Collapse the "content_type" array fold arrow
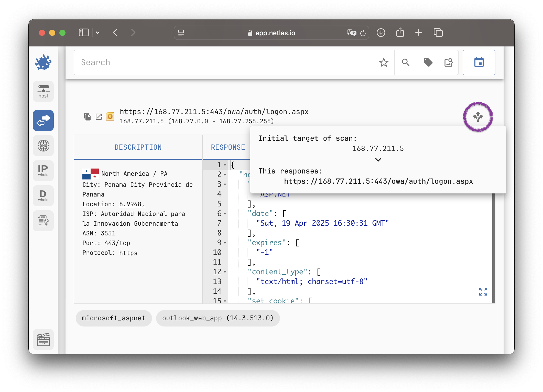The height and width of the screenshot is (392, 543). 225,272
